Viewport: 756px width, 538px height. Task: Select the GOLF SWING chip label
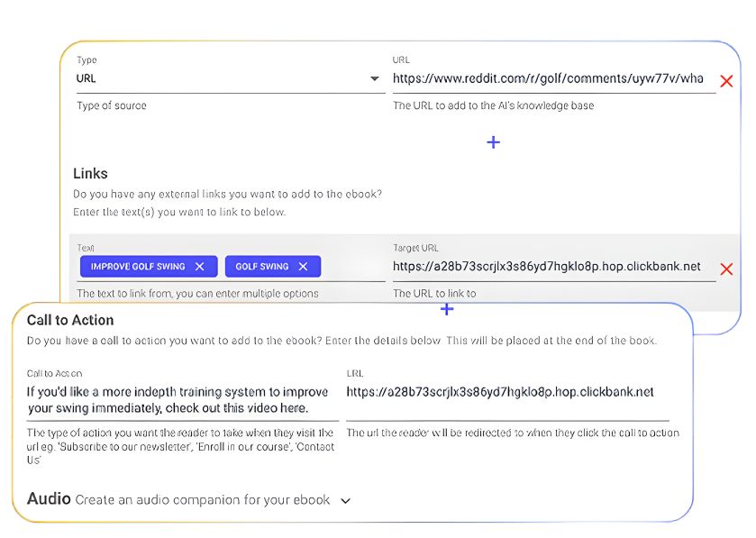(x=261, y=267)
